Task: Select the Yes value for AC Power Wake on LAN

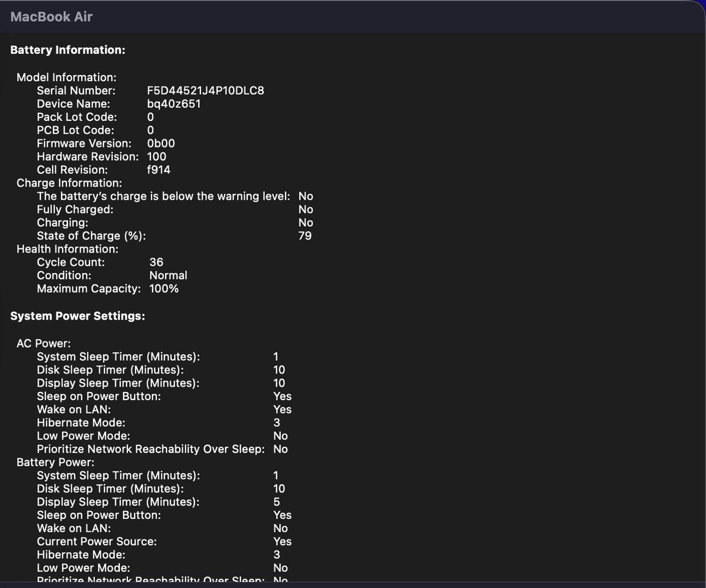Action: click(282, 409)
